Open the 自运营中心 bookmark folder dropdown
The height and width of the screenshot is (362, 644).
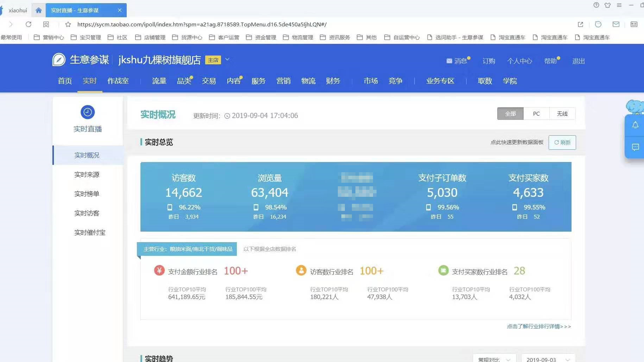pos(402,37)
